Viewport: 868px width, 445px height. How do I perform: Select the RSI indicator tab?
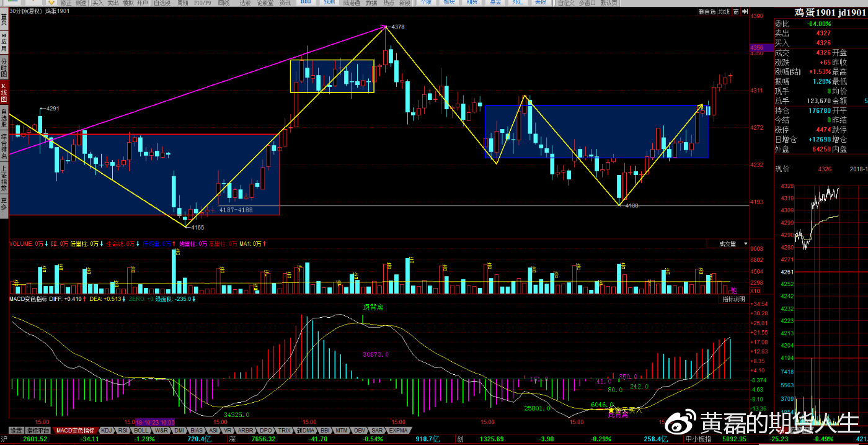(x=123, y=430)
